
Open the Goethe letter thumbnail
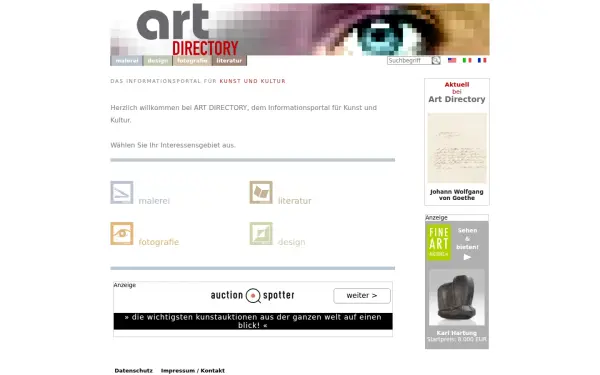pos(457,148)
